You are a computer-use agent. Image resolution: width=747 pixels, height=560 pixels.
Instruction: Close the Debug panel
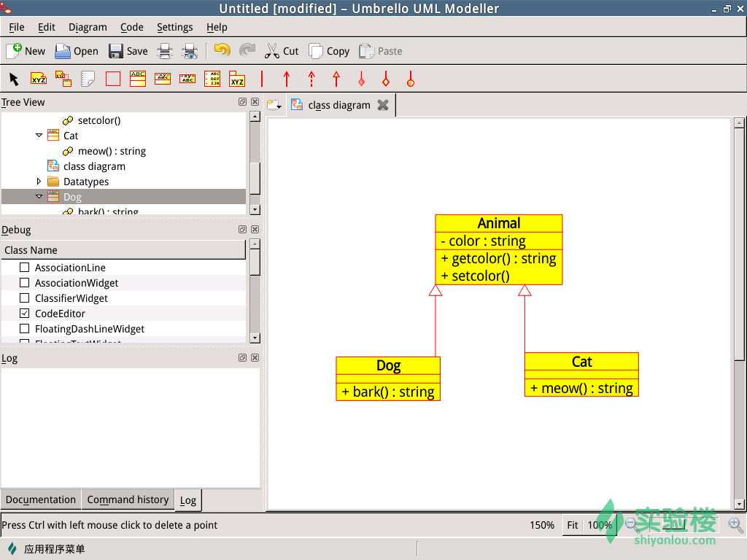[255, 230]
